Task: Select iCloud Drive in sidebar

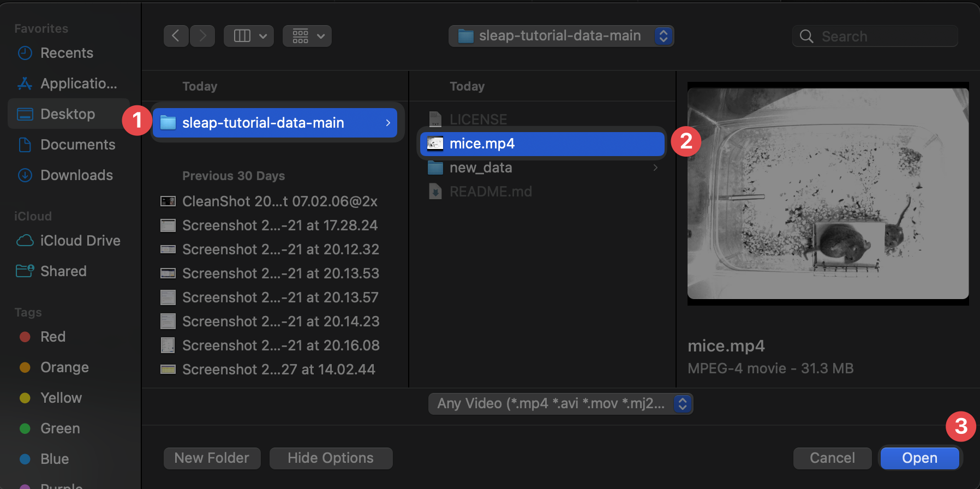Action: click(x=80, y=241)
